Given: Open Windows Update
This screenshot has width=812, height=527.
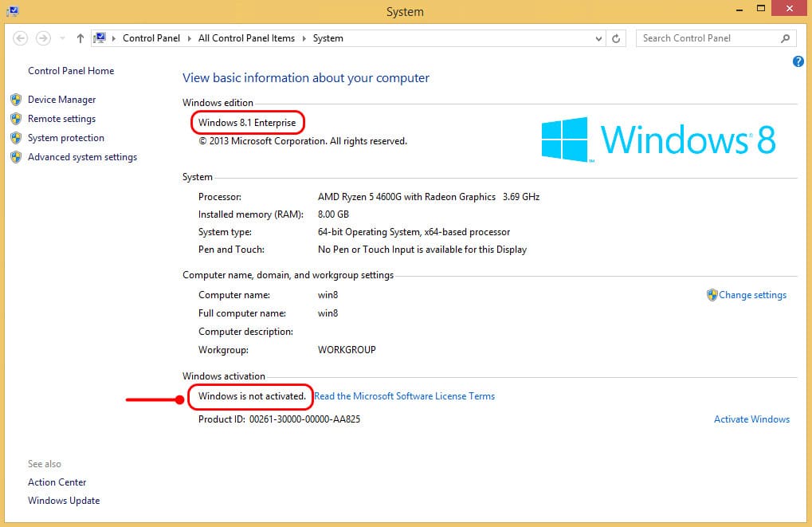Looking at the screenshot, I should (64, 501).
